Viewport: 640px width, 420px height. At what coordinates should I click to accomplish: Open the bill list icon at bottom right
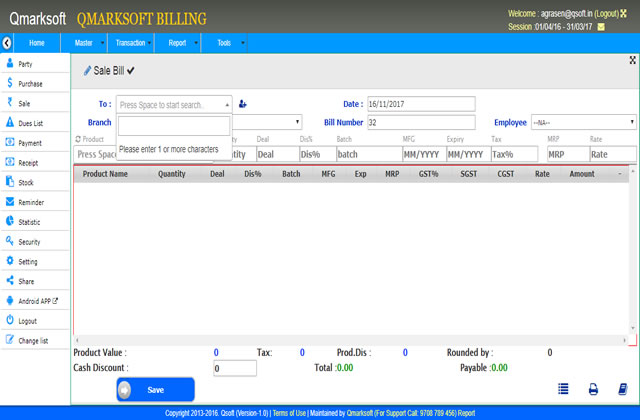coord(563,389)
